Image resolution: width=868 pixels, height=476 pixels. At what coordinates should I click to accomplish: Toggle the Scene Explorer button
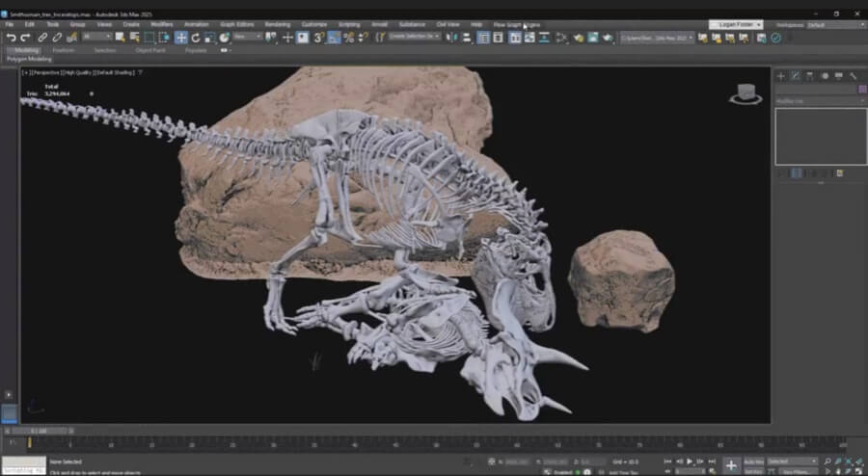tap(483, 38)
